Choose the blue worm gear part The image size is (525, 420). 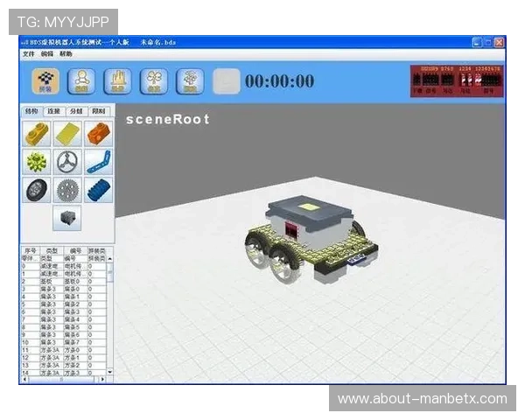[98, 190]
